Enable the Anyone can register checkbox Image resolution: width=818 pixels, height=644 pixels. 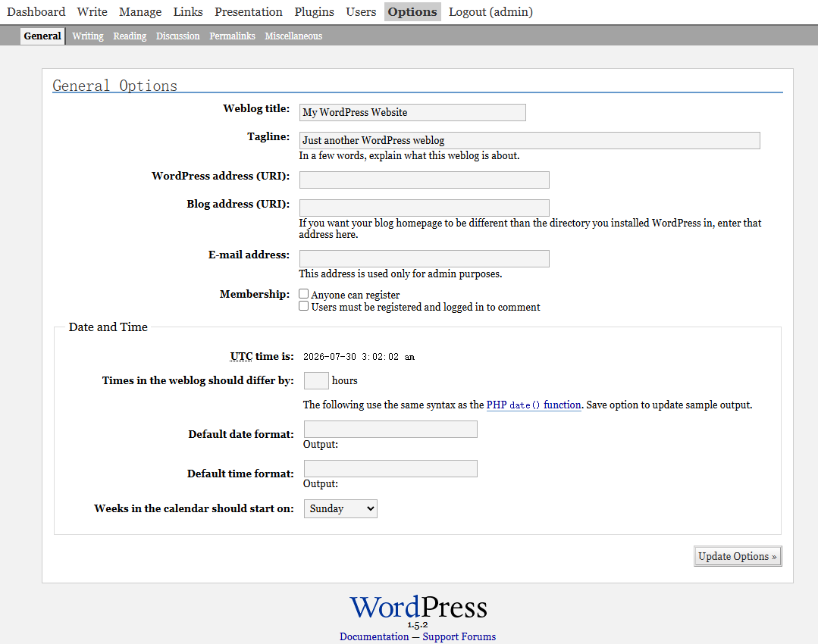click(303, 293)
